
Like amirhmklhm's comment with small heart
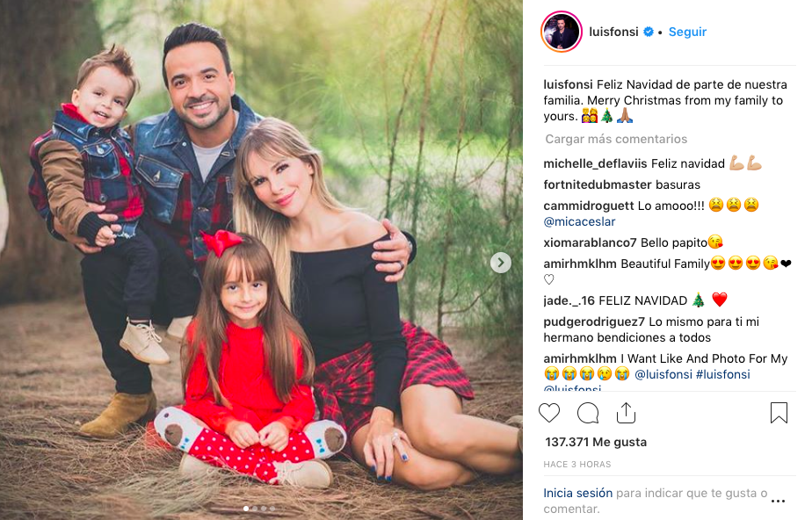(x=549, y=280)
